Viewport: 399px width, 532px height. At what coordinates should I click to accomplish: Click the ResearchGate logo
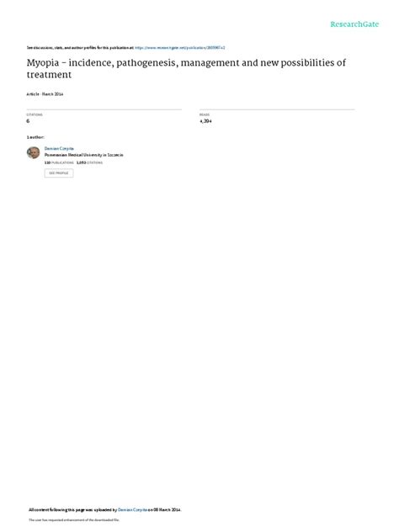[x=354, y=24]
